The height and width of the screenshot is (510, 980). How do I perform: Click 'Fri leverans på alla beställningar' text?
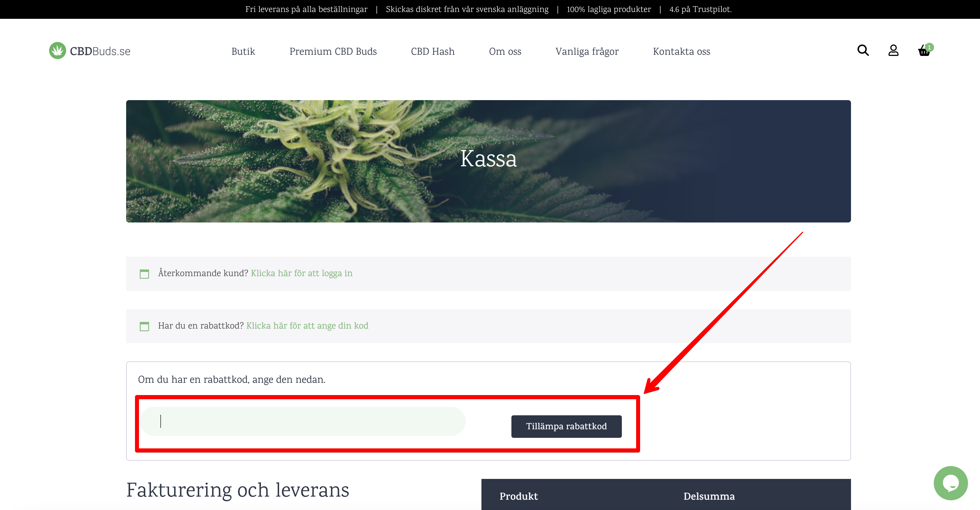(x=306, y=9)
